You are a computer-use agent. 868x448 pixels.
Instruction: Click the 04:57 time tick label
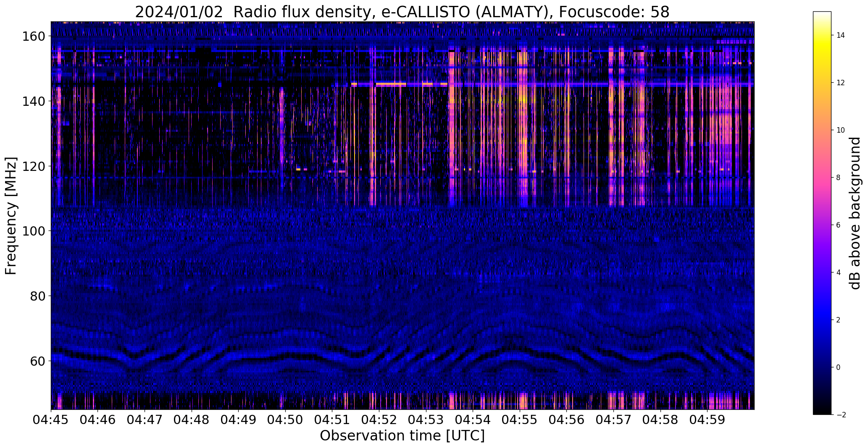(x=613, y=419)
